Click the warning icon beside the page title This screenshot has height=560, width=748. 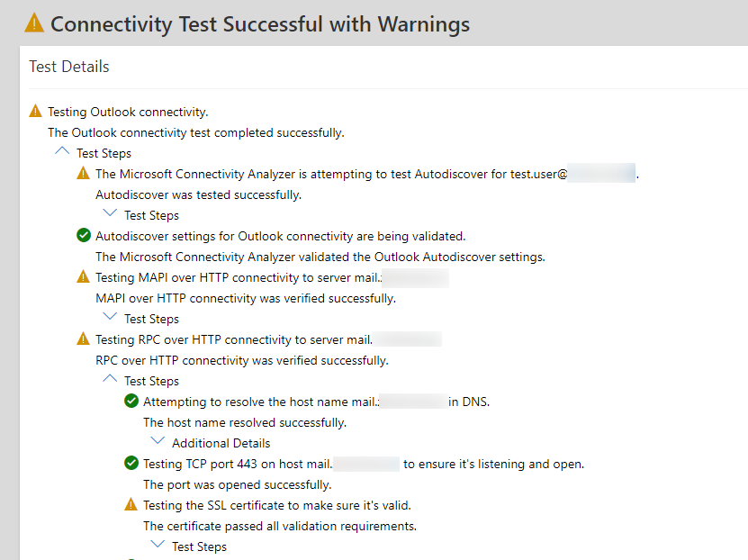[34, 23]
